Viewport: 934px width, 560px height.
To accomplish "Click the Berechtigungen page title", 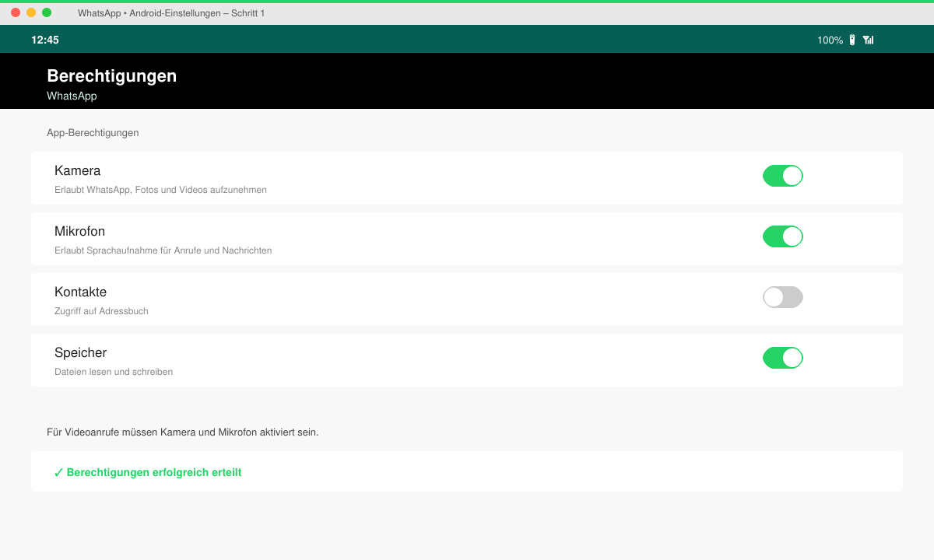I will click(x=112, y=75).
